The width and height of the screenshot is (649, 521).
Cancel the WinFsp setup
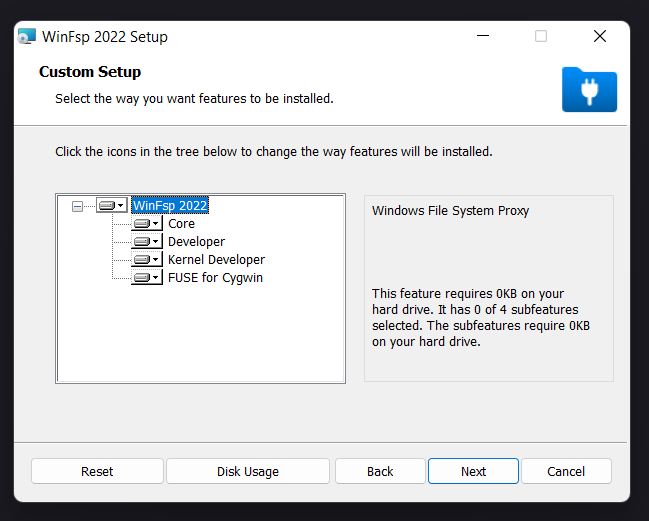pos(566,471)
